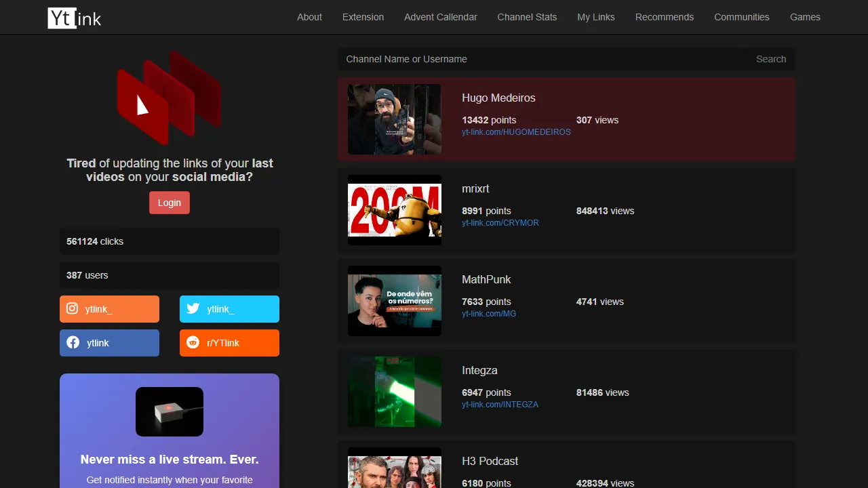Click the Search button

point(771,59)
